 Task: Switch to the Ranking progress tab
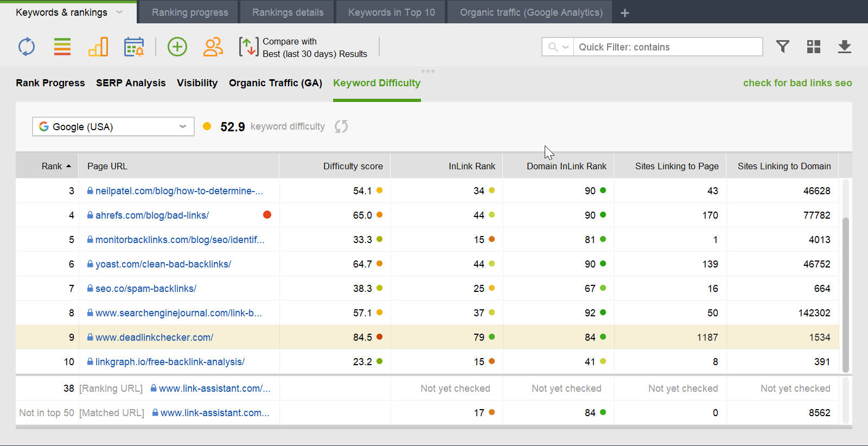pyautogui.click(x=190, y=12)
